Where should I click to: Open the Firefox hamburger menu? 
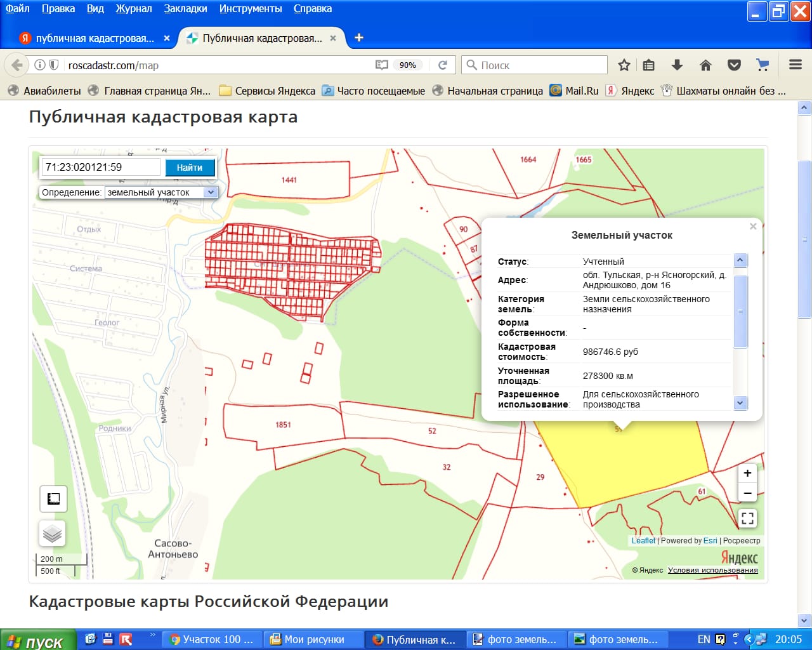pyautogui.click(x=796, y=65)
